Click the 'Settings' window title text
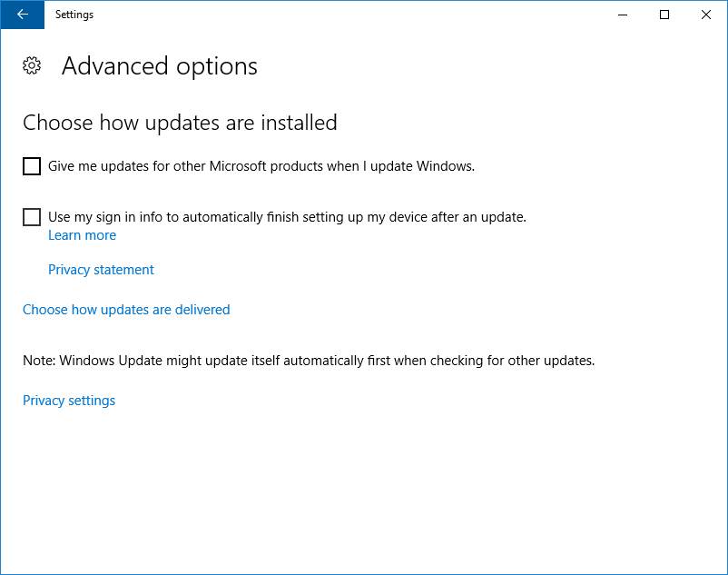Viewport: 728px width, 575px height. tap(74, 15)
